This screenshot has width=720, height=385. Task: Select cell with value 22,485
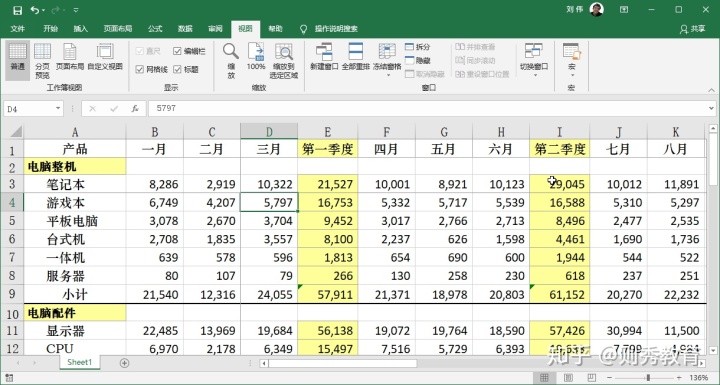155,331
